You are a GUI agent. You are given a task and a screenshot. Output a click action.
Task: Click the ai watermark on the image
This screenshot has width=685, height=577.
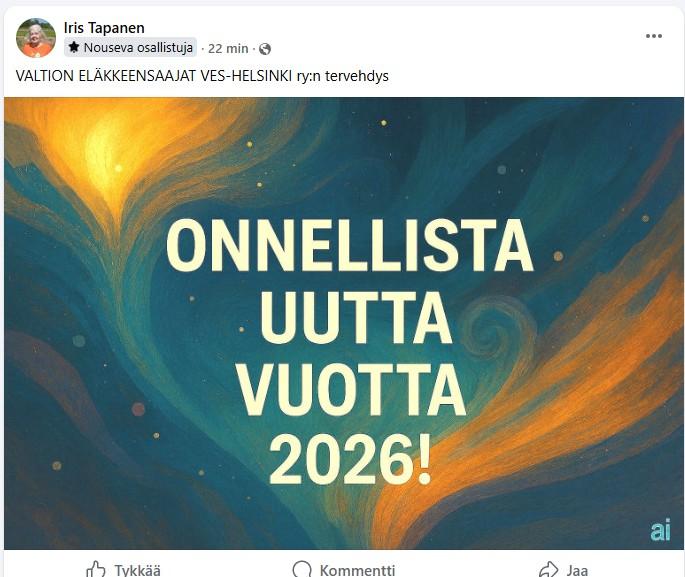tap(660, 529)
